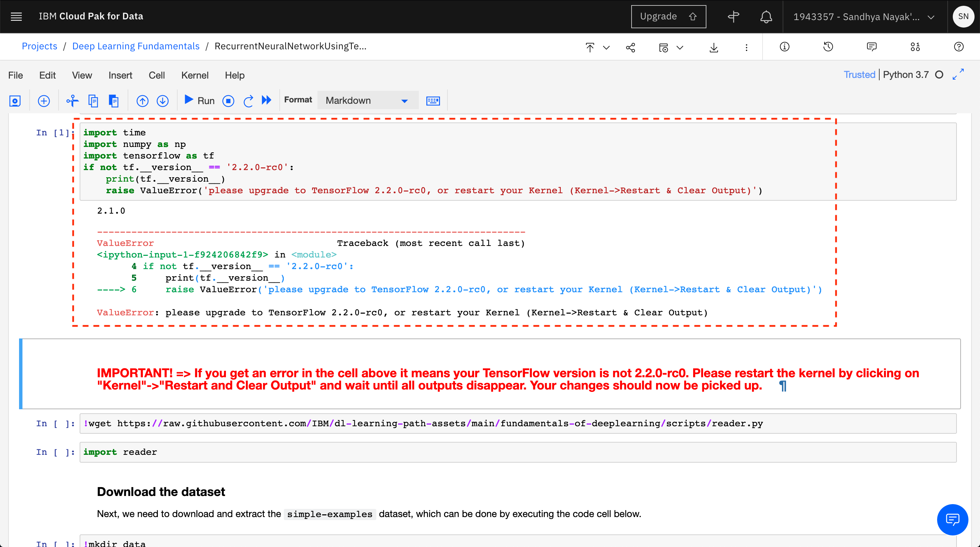The image size is (980, 547).
Task: Share notebook with share icon
Action: [x=631, y=48]
